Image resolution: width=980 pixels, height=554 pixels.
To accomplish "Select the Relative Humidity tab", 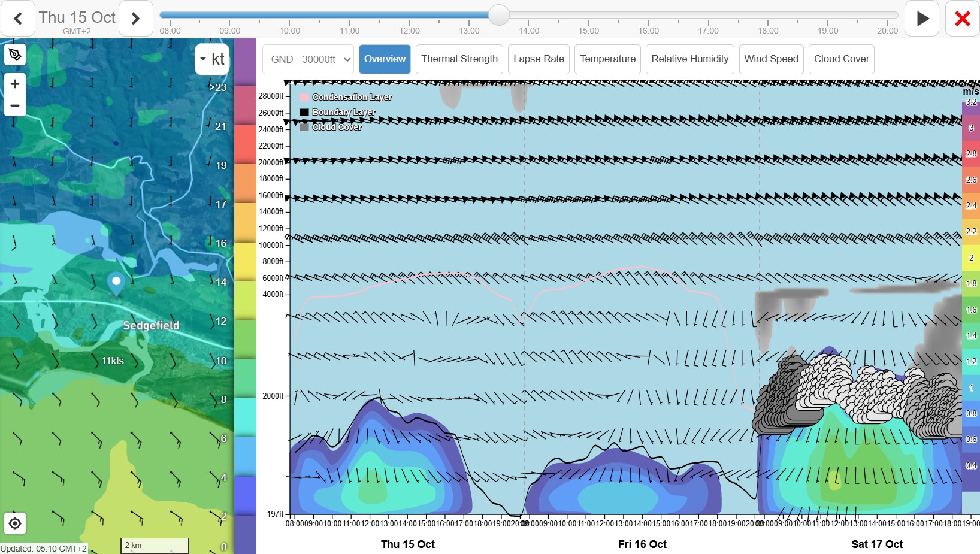I will (689, 59).
